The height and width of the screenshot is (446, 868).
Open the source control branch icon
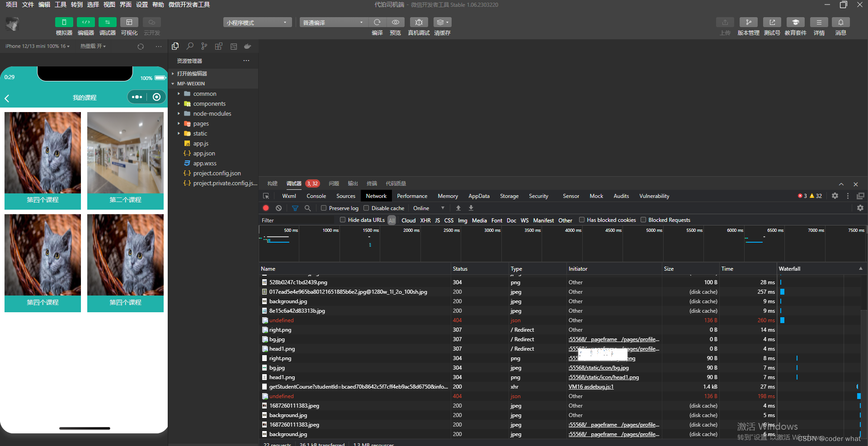click(204, 46)
